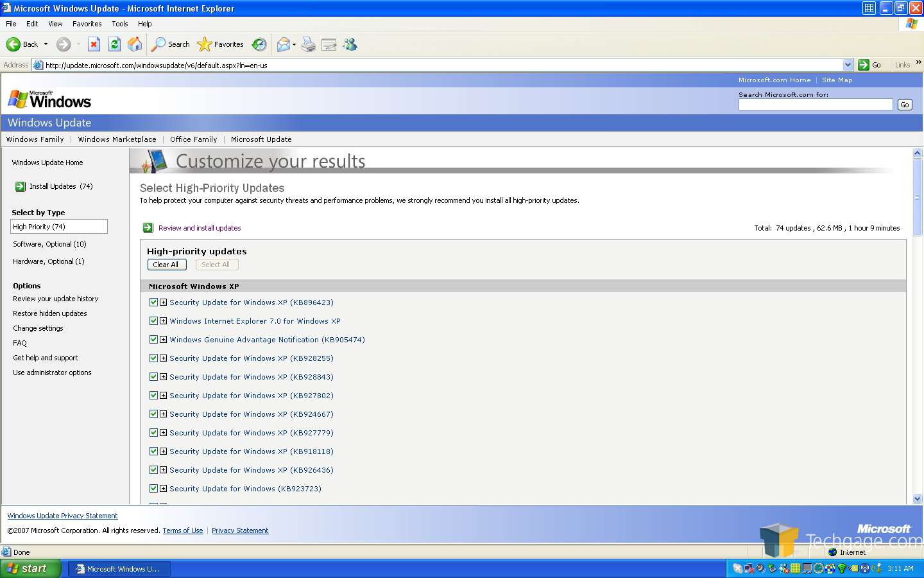Go to the Home page icon
The image size is (924, 578).
pos(135,44)
